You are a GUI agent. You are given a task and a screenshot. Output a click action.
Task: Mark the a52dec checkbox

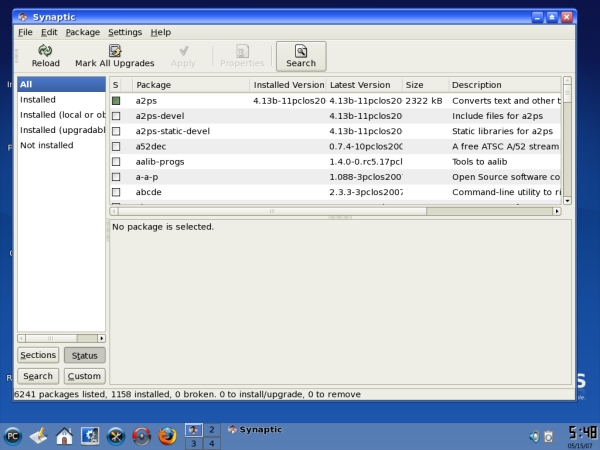(116, 147)
